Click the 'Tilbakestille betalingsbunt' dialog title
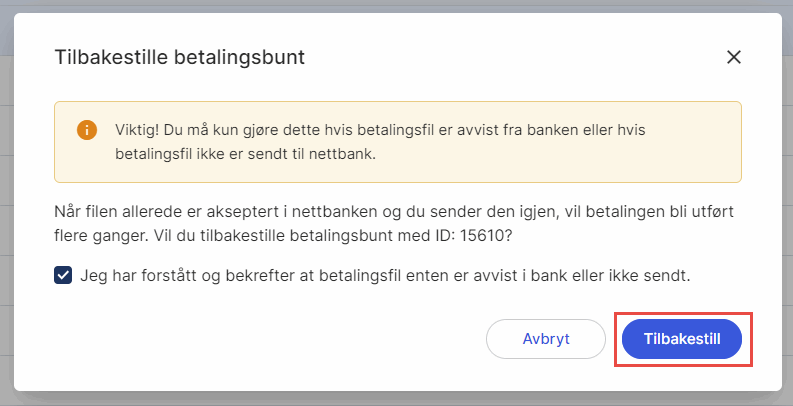Screen dimensions: 793x406 (x=179, y=57)
